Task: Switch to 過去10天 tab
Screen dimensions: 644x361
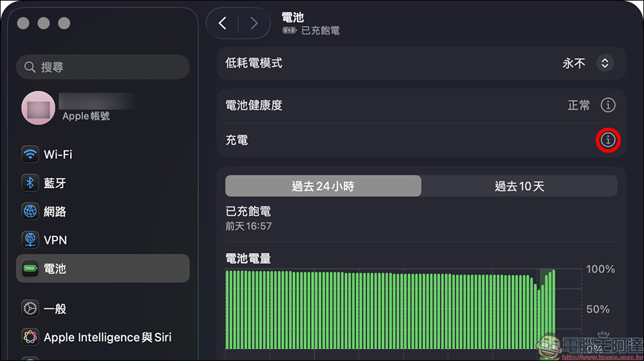Action: tap(519, 186)
